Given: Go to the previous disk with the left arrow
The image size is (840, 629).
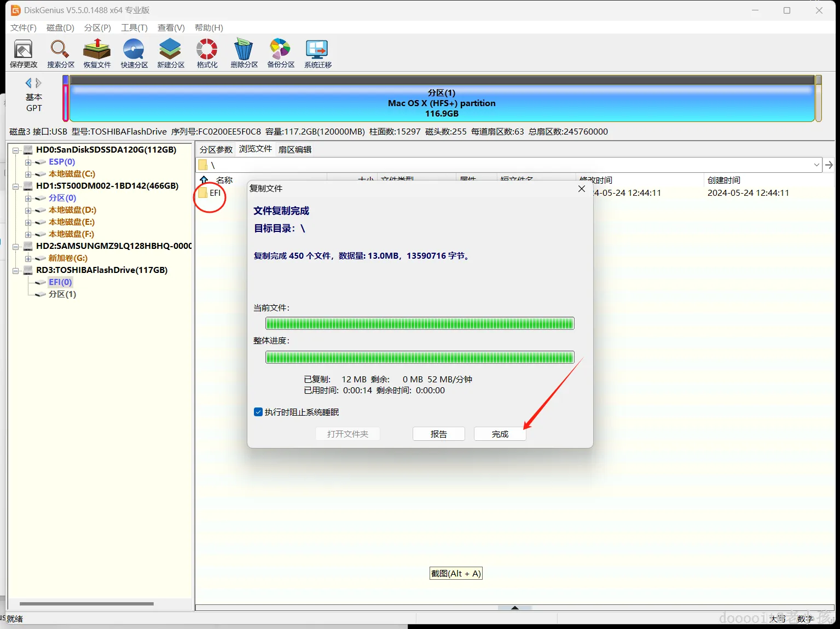Looking at the screenshot, I should tap(28, 83).
